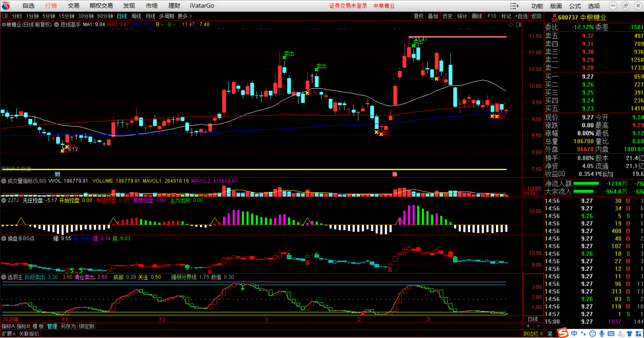Expand the 成交量指标 indicator dropdown arrow

pyautogui.click(x=4, y=181)
